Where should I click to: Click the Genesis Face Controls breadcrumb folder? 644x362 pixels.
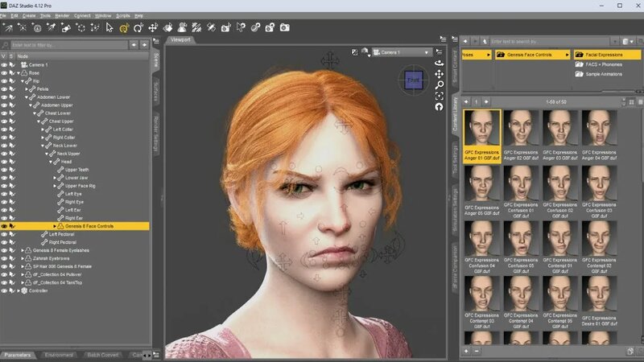click(x=533, y=55)
